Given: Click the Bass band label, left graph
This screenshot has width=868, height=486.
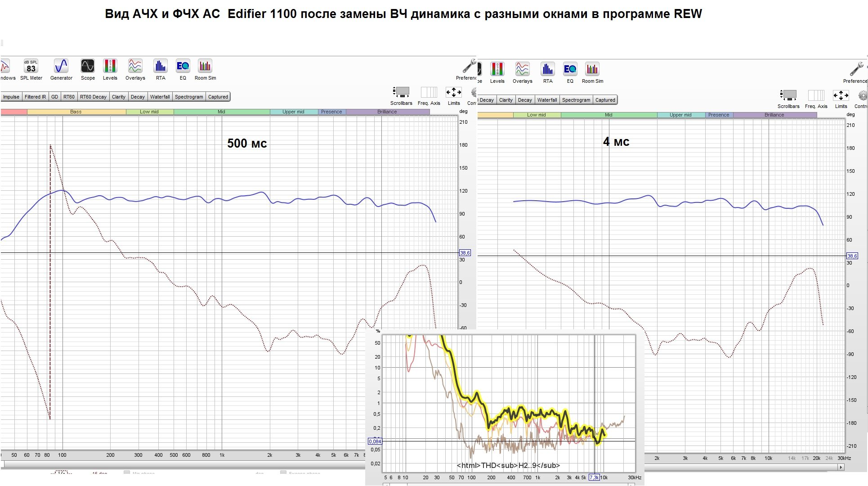Looking at the screenshot, I should (76, 112).
